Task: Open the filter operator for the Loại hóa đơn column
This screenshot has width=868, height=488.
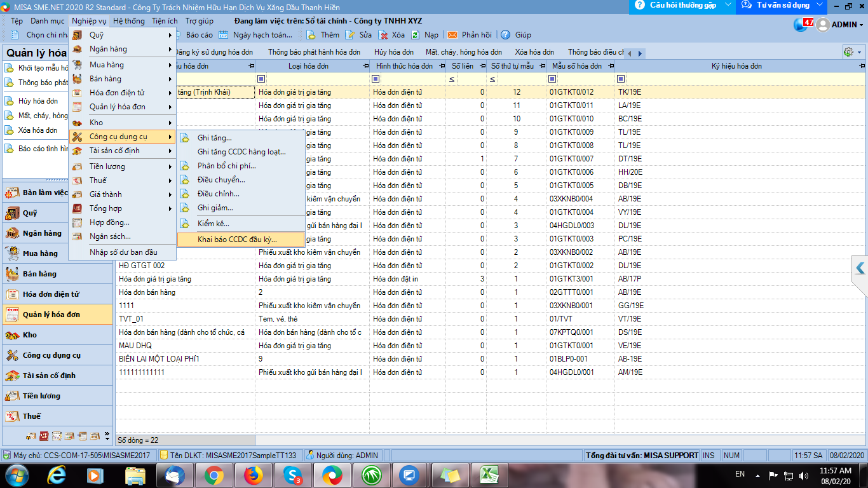Action: [261, 79]
